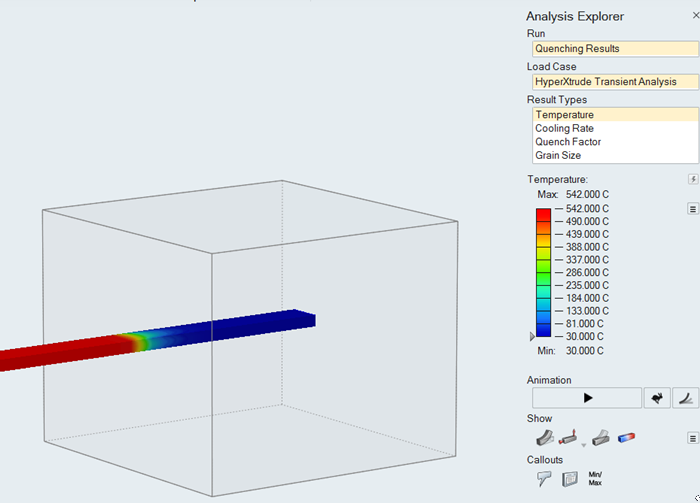Open the Run dropdown showing Quenching Results

tap(614, 48)
